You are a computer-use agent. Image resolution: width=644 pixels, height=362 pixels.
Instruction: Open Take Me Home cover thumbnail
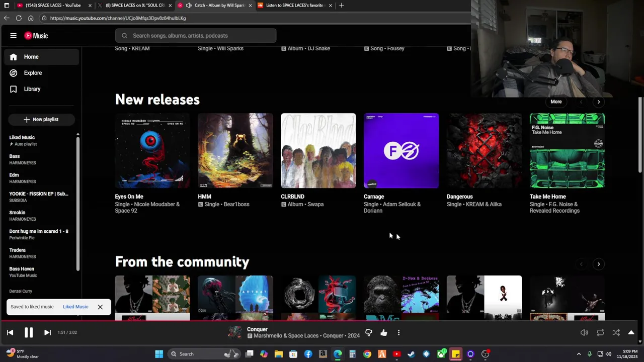click(x=567, y=151)
